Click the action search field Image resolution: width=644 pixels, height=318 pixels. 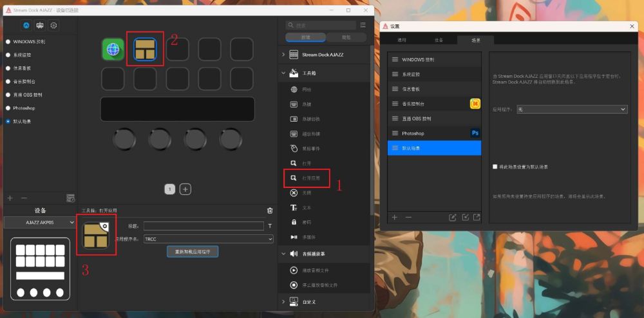pos(321,25)
